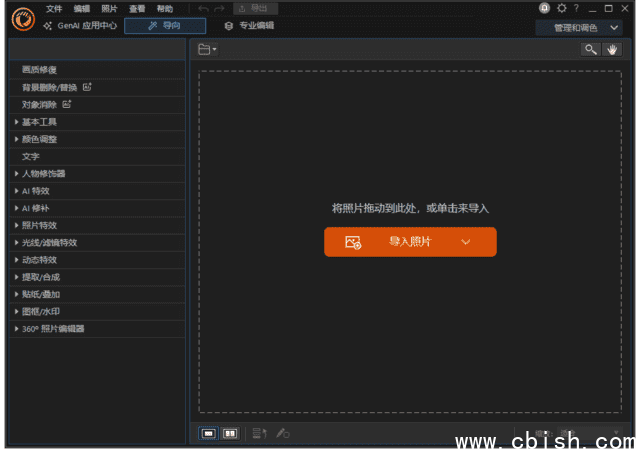Select the hand pan tool

coord(613,49)
